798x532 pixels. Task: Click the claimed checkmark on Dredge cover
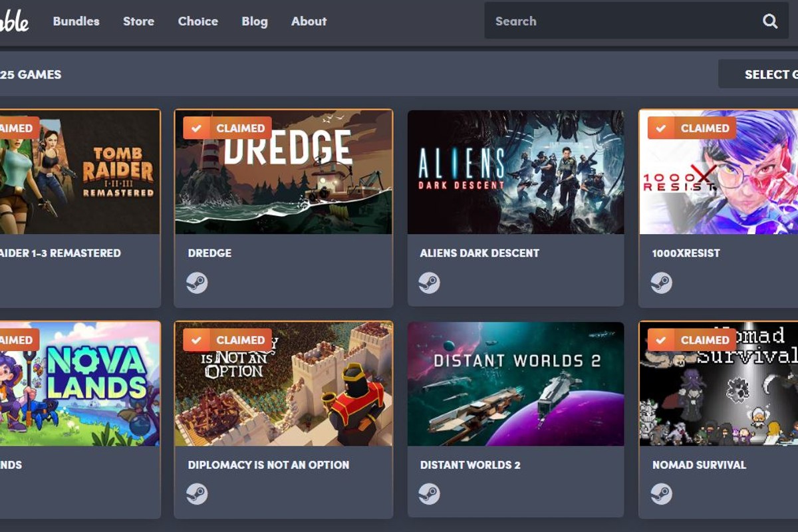point(196,128)
